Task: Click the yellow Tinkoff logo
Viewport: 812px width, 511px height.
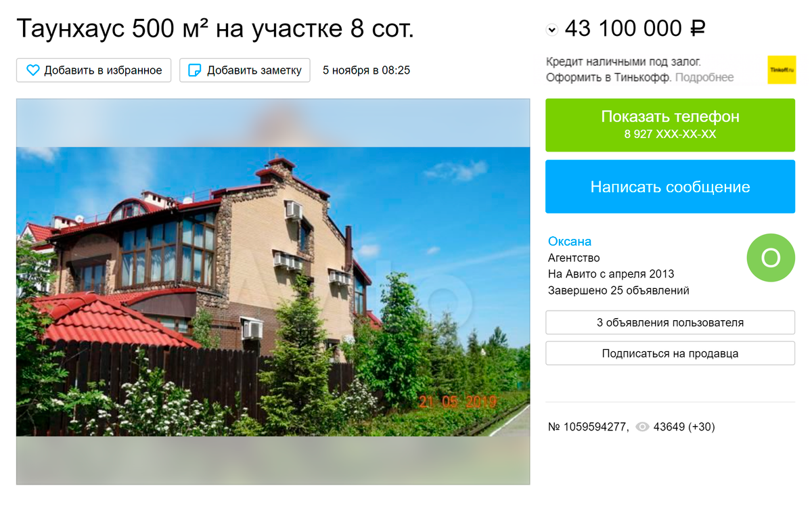Action: (x=782, y=70)
